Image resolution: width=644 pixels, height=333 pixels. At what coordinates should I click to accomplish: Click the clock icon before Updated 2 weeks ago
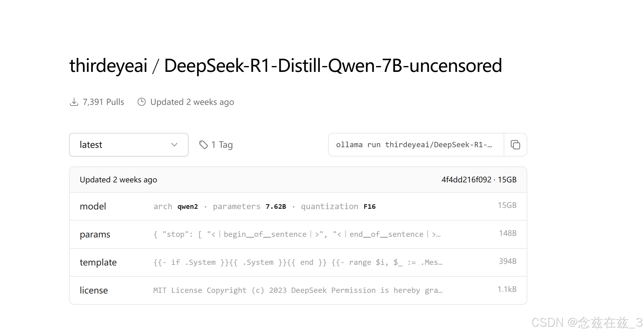(x=142, y=102)
